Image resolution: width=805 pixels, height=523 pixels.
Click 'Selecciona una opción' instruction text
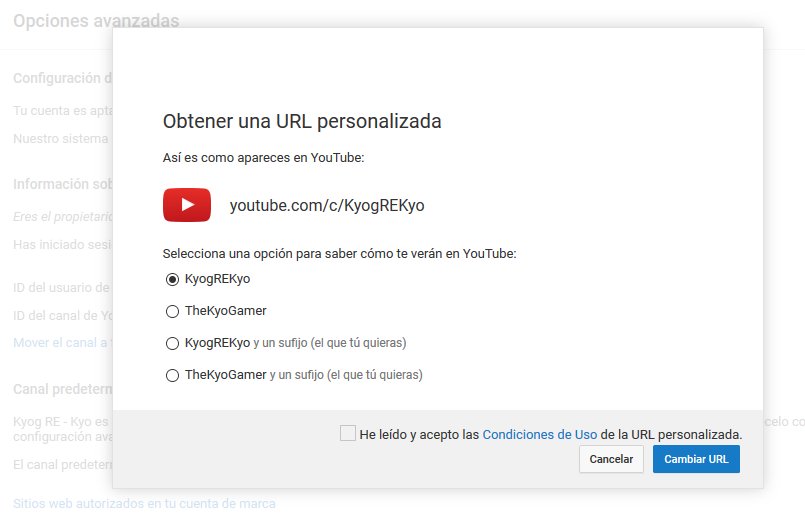click(x=339, y=254)
